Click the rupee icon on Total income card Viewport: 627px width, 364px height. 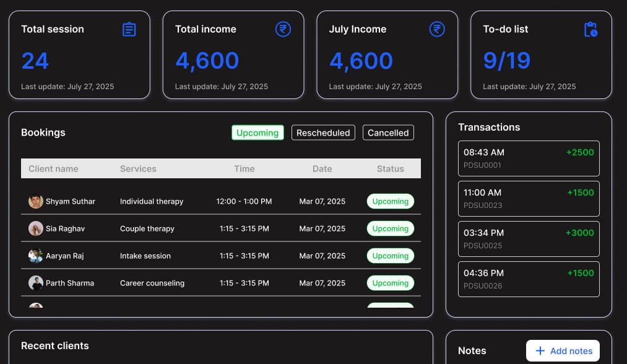click(283, 29)
